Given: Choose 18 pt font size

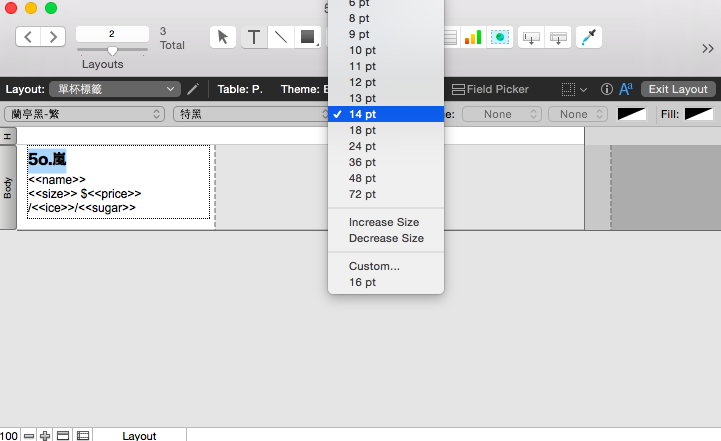Looking at the screenshot, I should pos(386,130).
